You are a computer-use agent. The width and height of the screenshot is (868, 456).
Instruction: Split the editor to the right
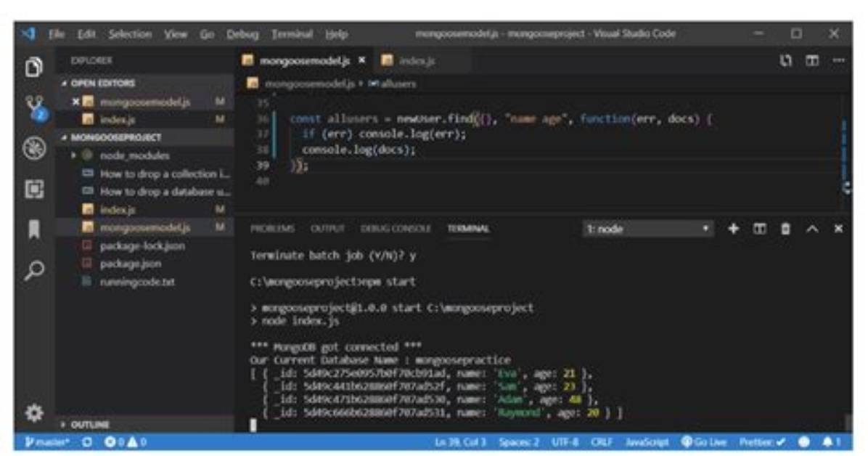pos(812,60)
